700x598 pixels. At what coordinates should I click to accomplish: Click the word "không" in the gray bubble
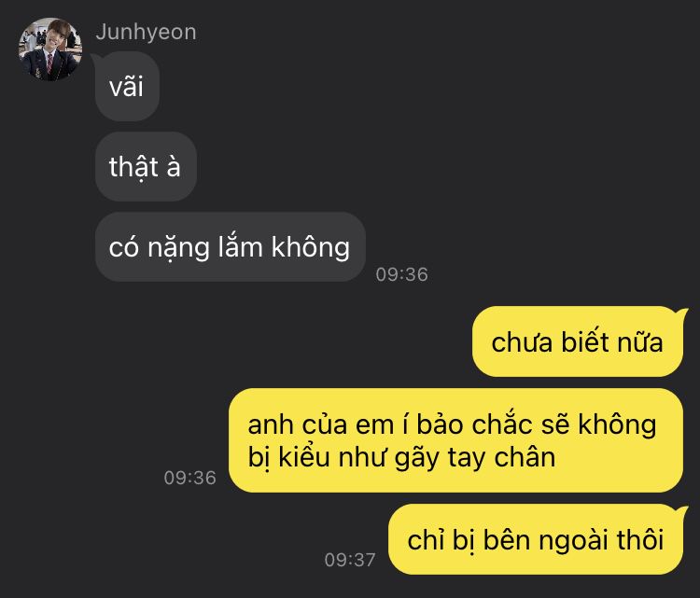(311, 247)
